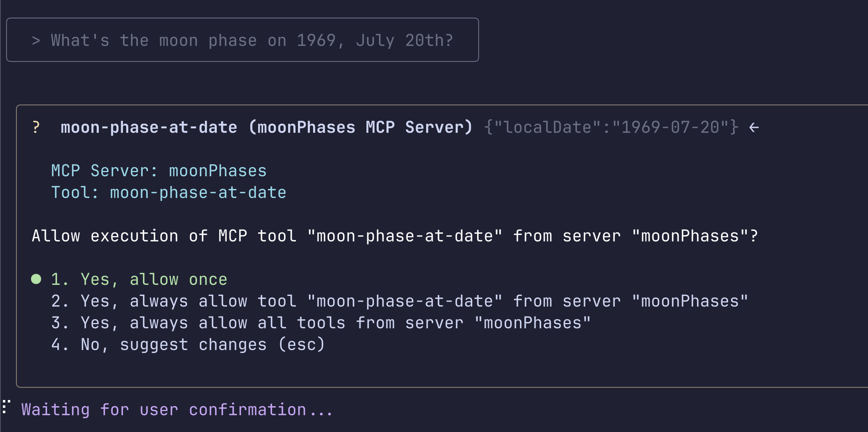868x432 pixels.
Task: Choose always allow all tools from moonPhases
Action: [321, 323]
